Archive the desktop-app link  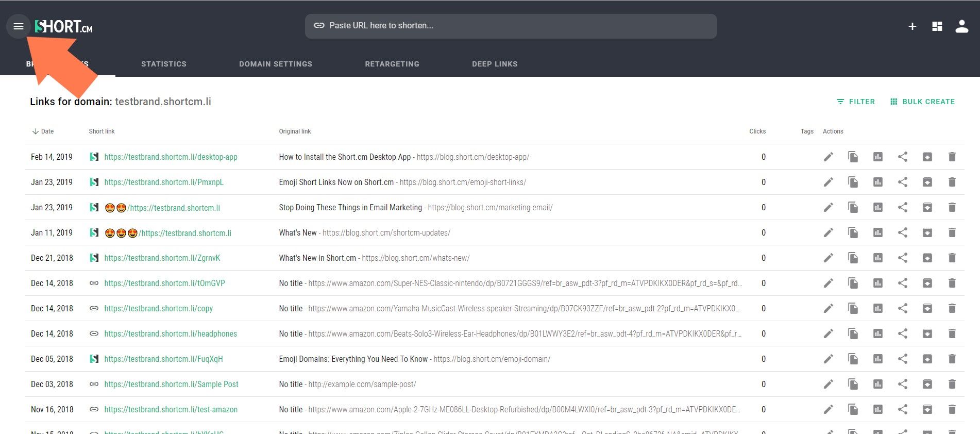point(927,157)
